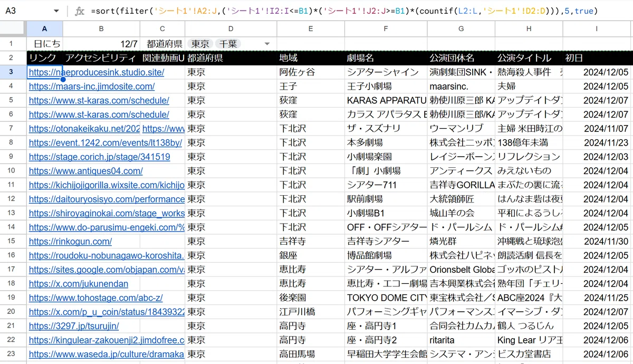Select the リフレクション title cell
The height and width of the screenshot is (364, 633).
(x=529, y=157)
